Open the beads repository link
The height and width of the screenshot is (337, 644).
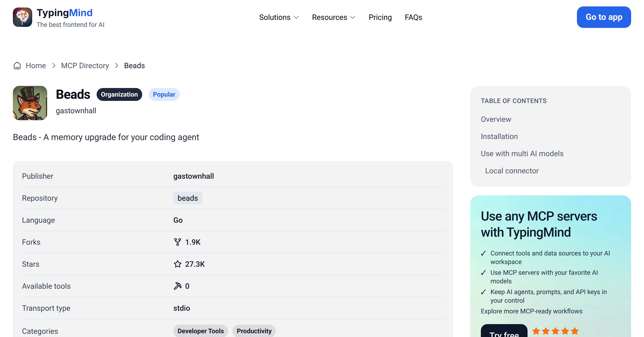click(x=188, y=198)
